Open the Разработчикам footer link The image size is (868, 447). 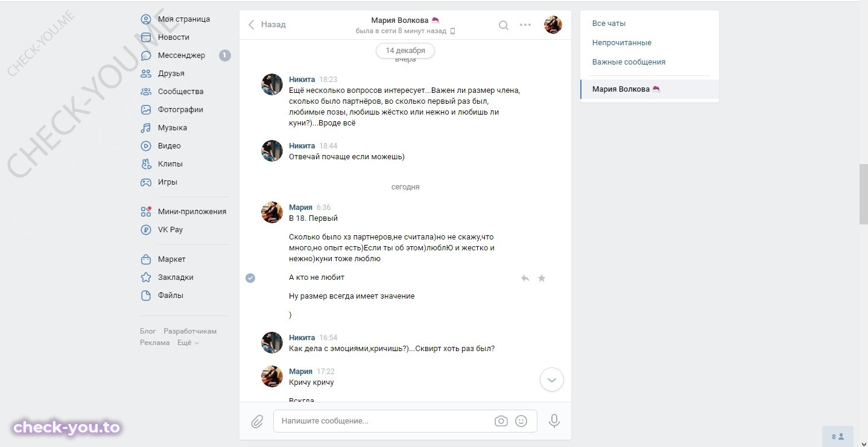(190, 331)
